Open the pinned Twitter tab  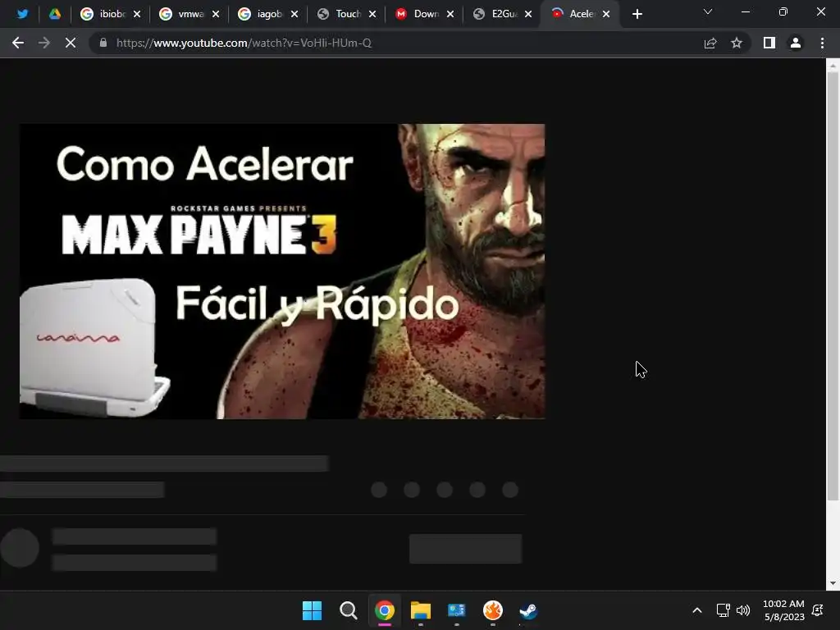[22, 14]
